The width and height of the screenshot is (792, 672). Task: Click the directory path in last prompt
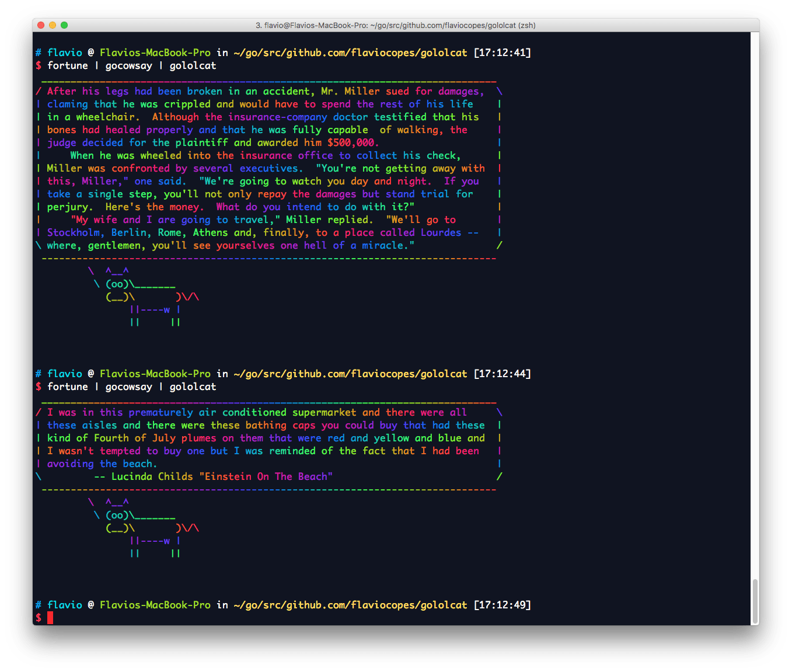tap(350, 605)
